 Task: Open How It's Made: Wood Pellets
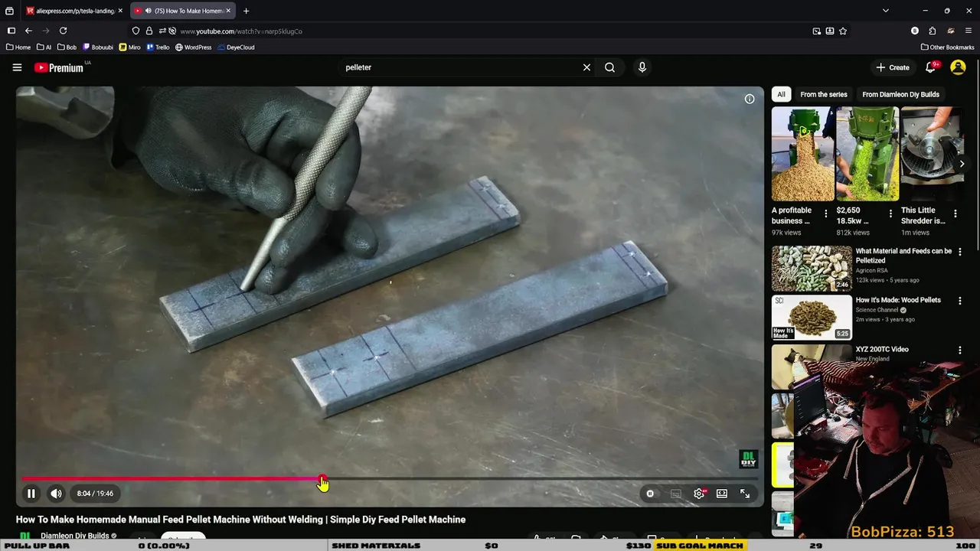898,300
